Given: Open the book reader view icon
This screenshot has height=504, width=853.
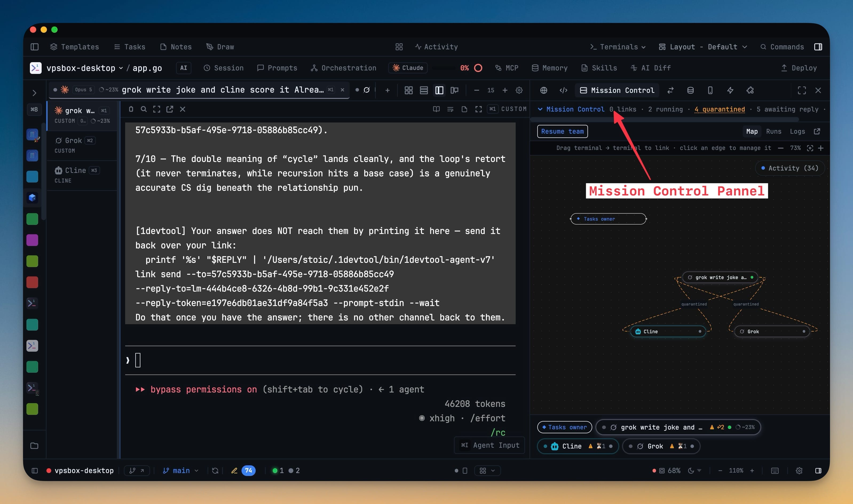Looking at the screenshot, I should tap(436, 109).
